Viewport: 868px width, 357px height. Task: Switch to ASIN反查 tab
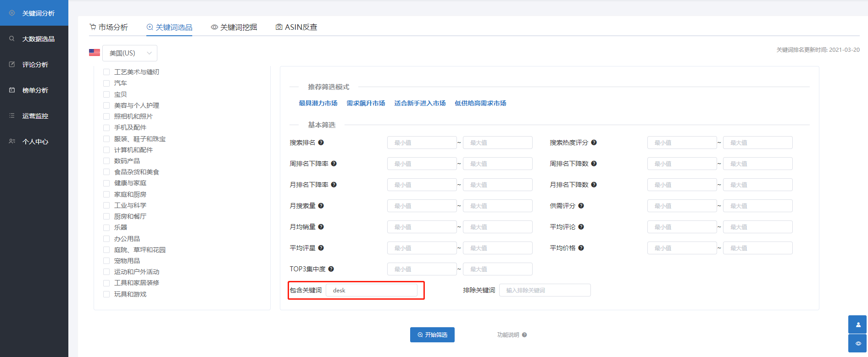(x=296, y=27)
